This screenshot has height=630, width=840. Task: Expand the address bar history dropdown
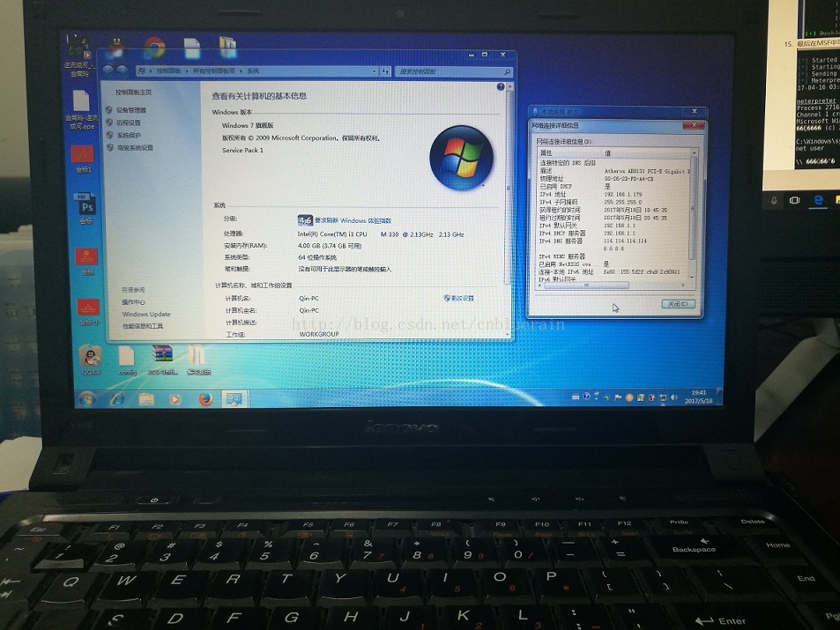(375, 71)
